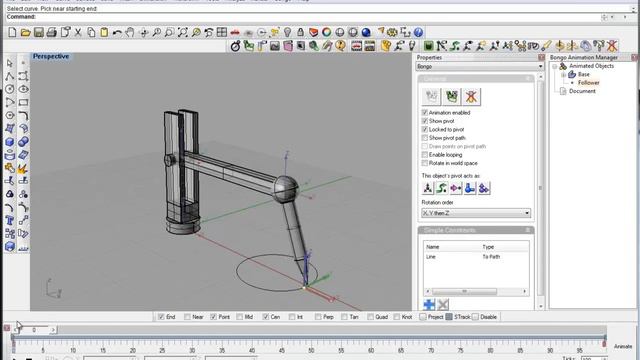This screenshot has width=640, height=360.
Task: Click the Copy icon
Action: (x=91, y=32)
